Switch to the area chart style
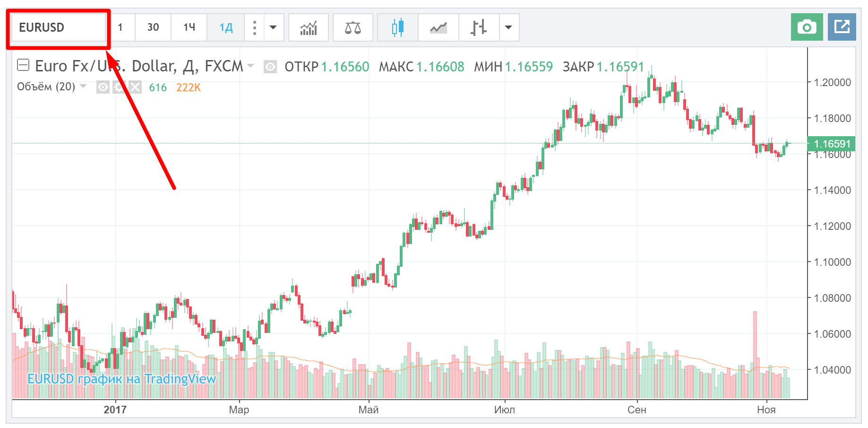 438,28
